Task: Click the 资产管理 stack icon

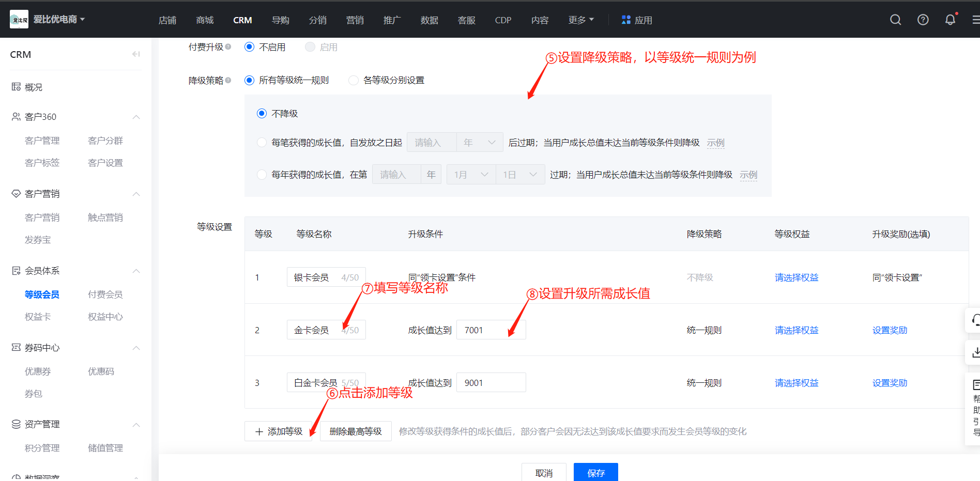Action: pos(16,424)
